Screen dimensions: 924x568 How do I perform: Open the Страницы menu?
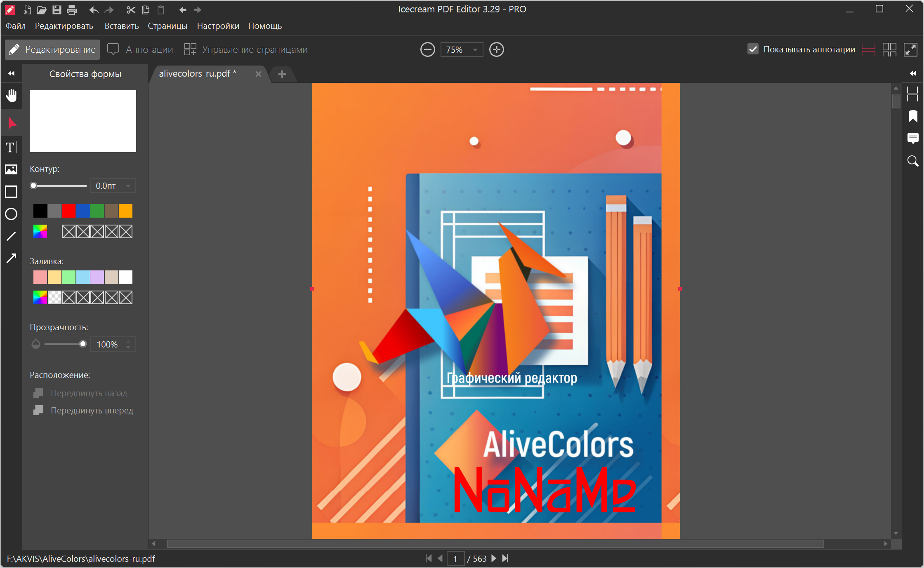(167, 26)
